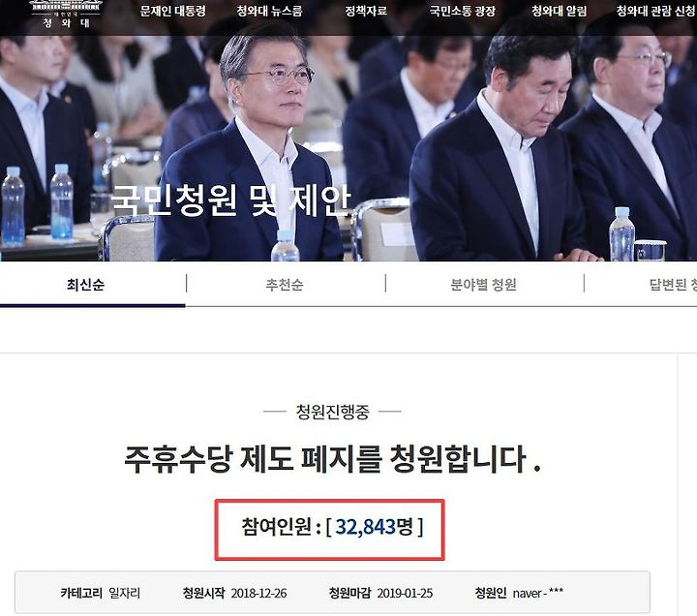This screenshot has width=697, height=616.
Task: Click the participant count 32,843명
Action: coord(375,527)
